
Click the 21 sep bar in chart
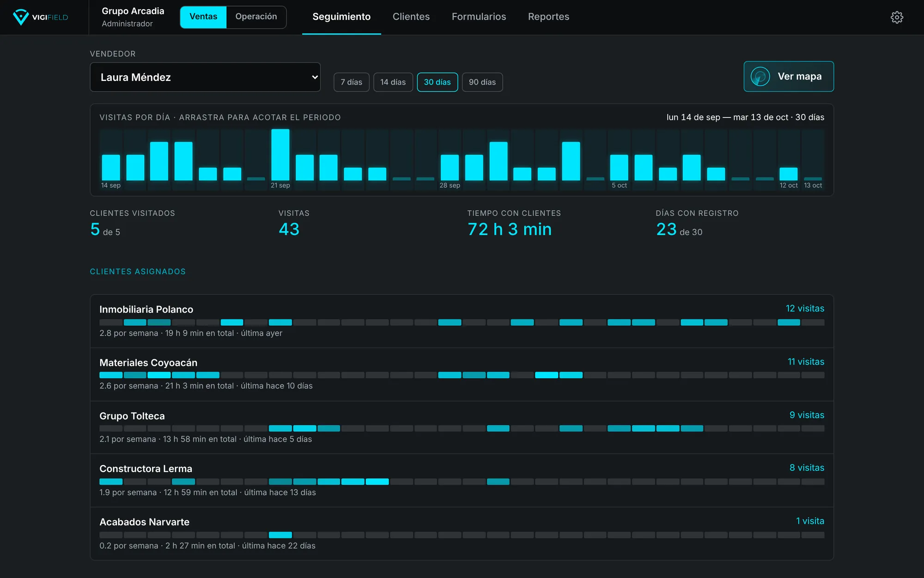point(280,155)
